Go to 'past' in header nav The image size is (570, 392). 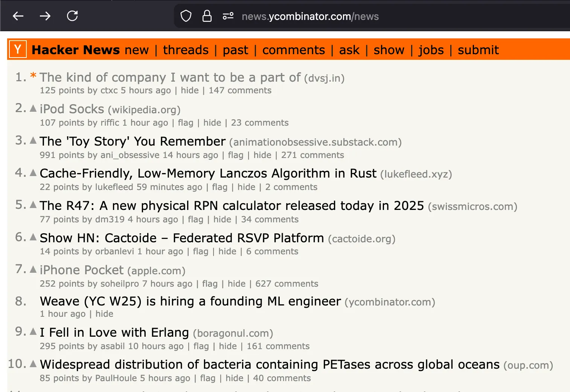[236, 50]
